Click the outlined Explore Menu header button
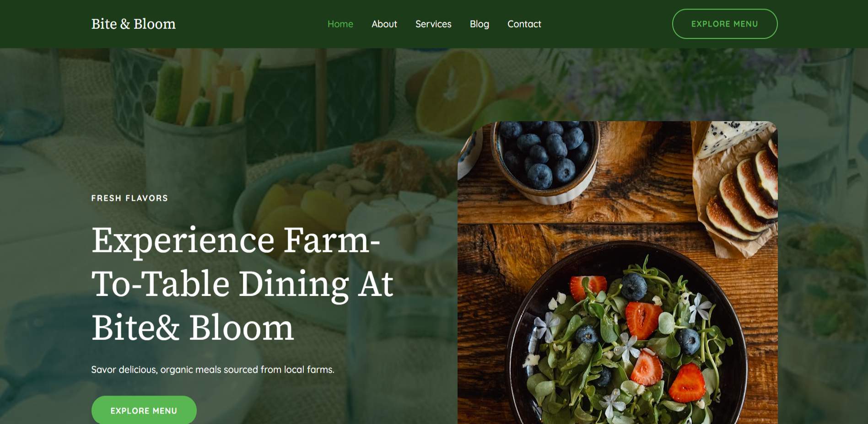Screen dimensions: 868x424 724,24
